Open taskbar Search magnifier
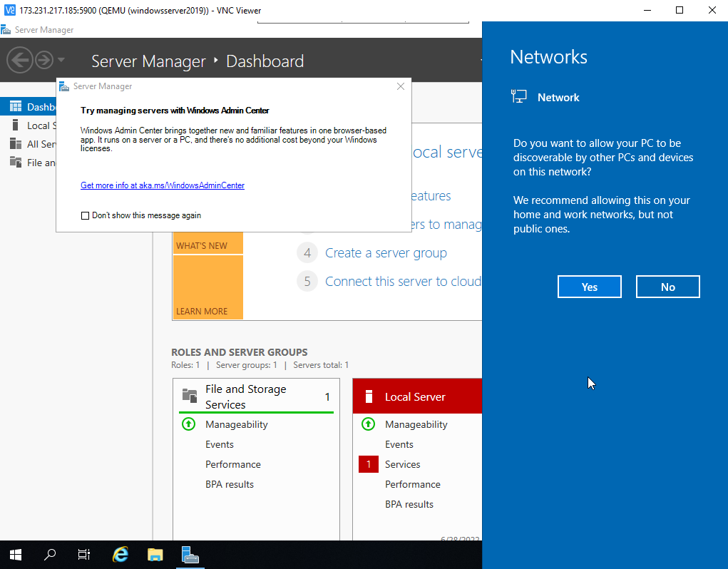 pyautogui.click(x=50, y=555)
